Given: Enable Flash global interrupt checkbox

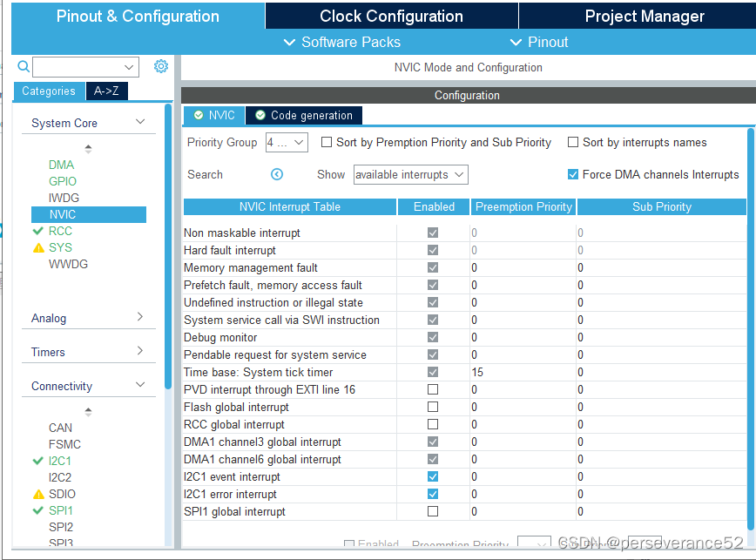Looking at the screenshot, I should (433, 407).
